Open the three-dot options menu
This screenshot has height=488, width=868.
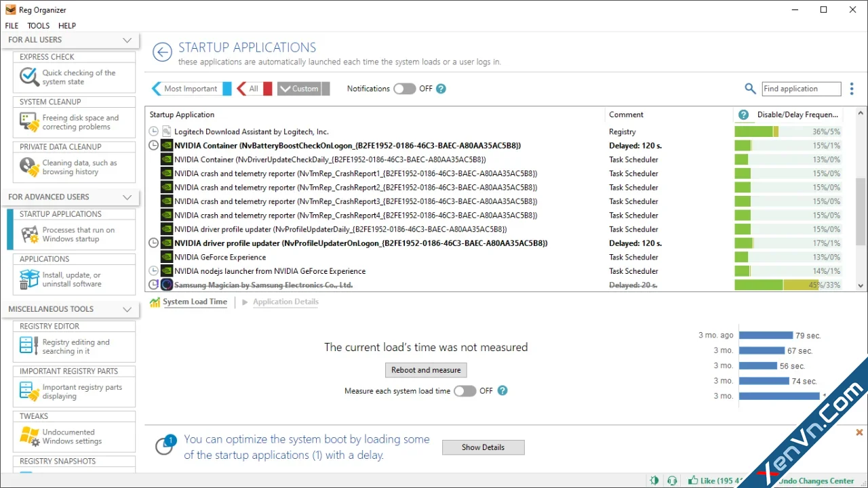(852, 89)
